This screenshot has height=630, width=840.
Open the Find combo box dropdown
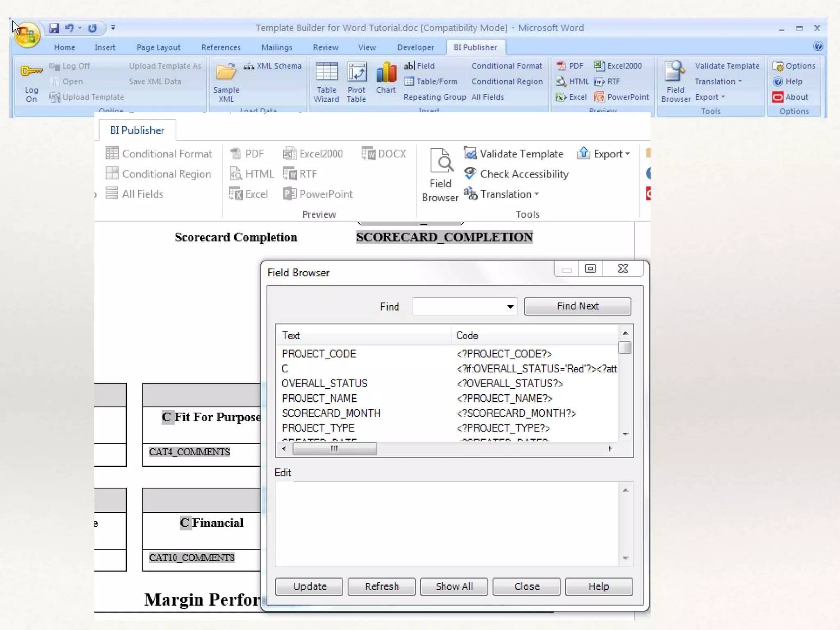(510, 307)
